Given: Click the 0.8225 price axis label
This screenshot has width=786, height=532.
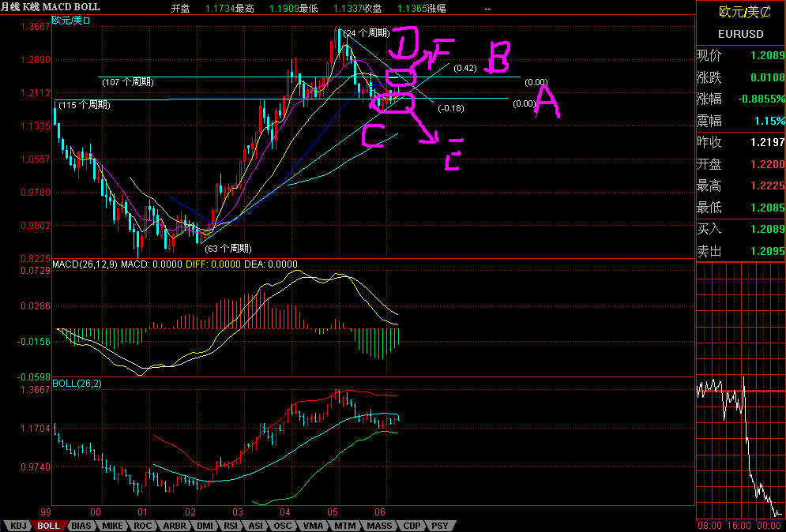Looking at the screenshot, I should (35, 258).
